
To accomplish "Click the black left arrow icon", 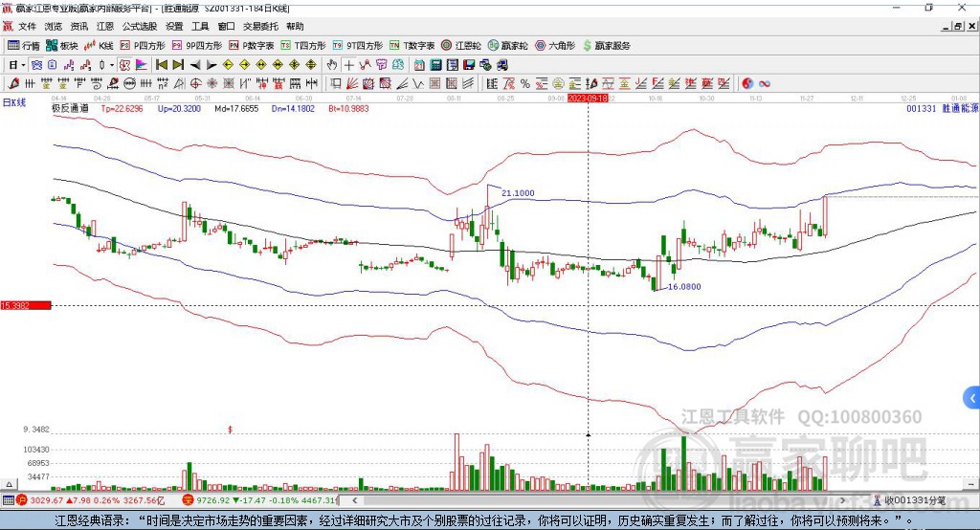I will tap(195, 65).
